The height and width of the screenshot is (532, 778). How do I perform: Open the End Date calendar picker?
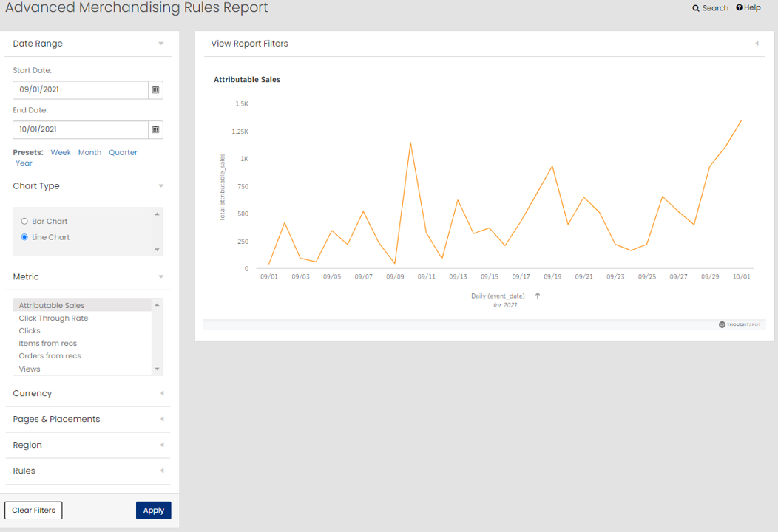(x=156, y=129)
